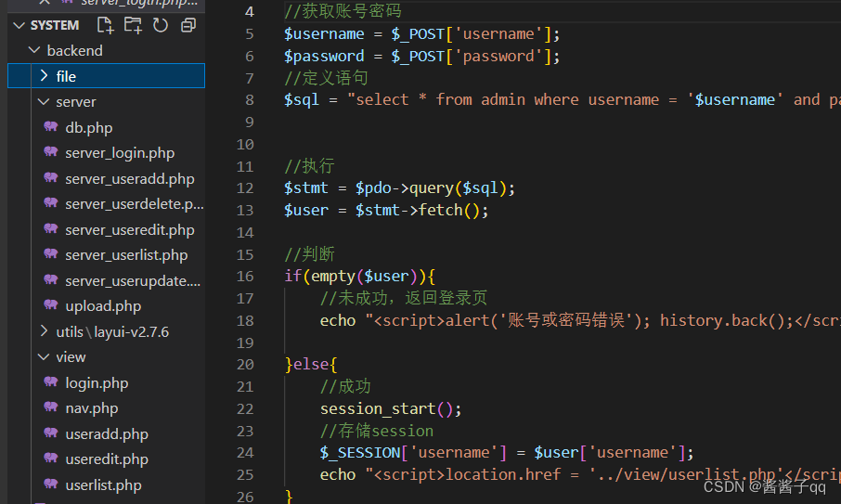Open useredit.php under view folder
The width and height of the screenshot is (841, 504).
(x=107, y=459)
